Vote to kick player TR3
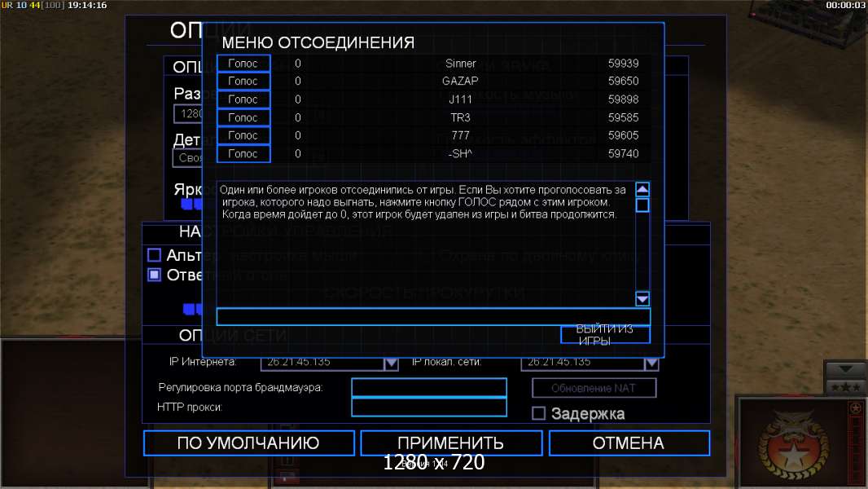This screenshot has height=489, width=868. point(243,117)
